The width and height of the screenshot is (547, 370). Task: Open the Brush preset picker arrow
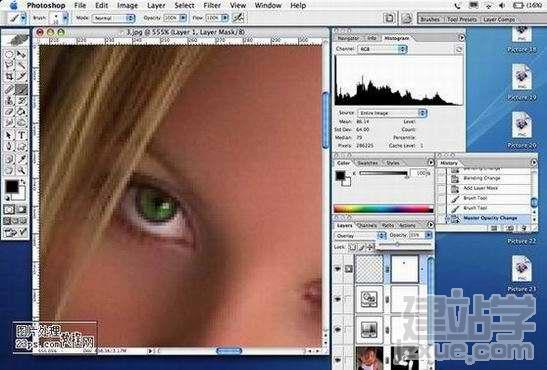(x=65, y=18)
